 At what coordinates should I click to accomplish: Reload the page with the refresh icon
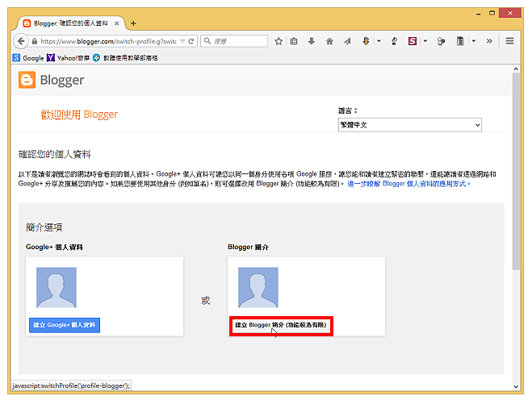[191, 41]
